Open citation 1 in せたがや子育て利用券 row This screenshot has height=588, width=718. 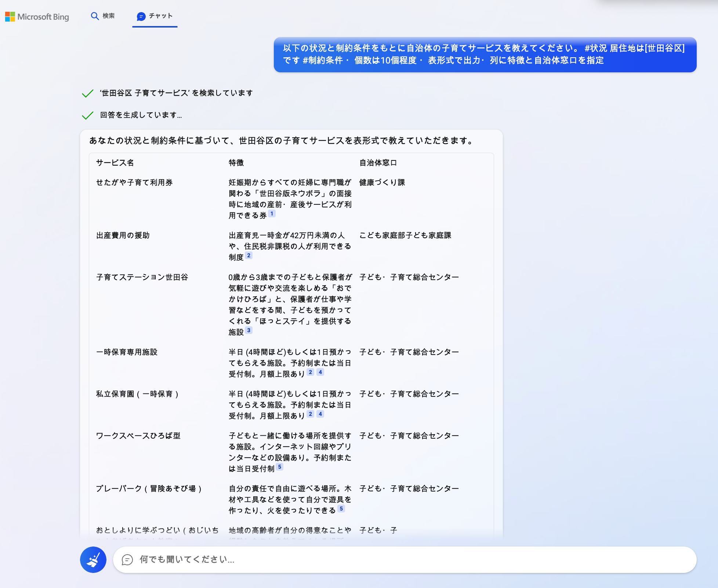tap(272, 214)
